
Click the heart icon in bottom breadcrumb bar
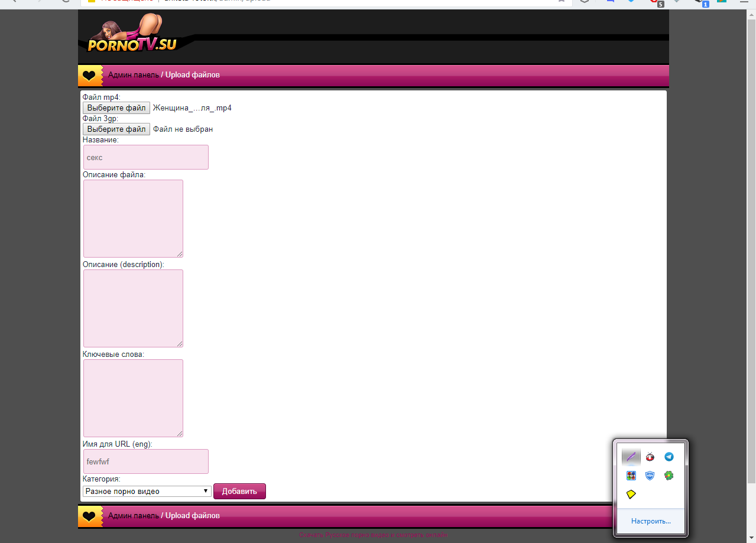click(x=89, y=516)
